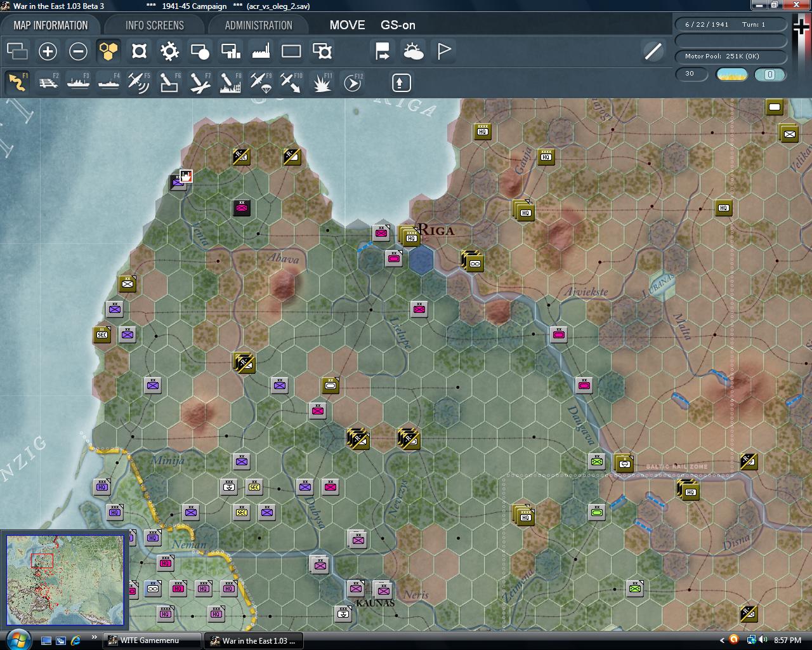Screen dimensions: 812x650
Task: Click the outlined pennant flag icon
Action: 444,51
